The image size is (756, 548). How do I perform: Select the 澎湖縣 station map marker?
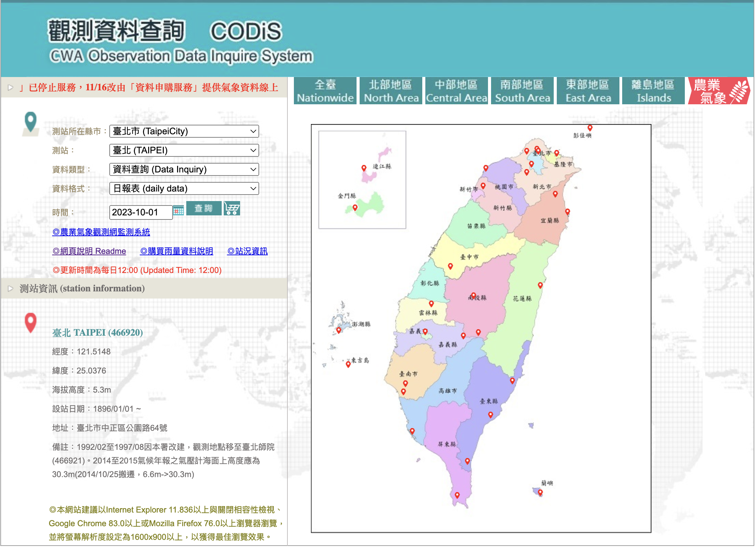tap(339, 330)
